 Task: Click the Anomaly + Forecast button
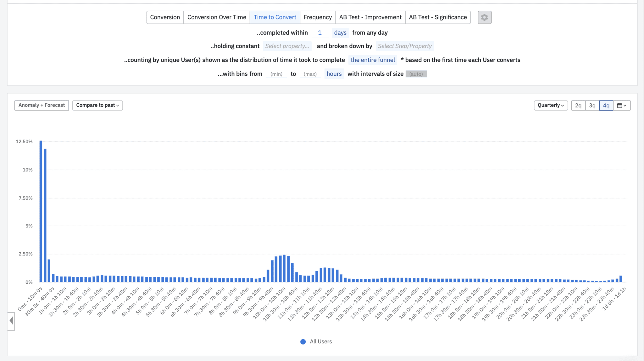pyautogui.click(x=42, y=105)
